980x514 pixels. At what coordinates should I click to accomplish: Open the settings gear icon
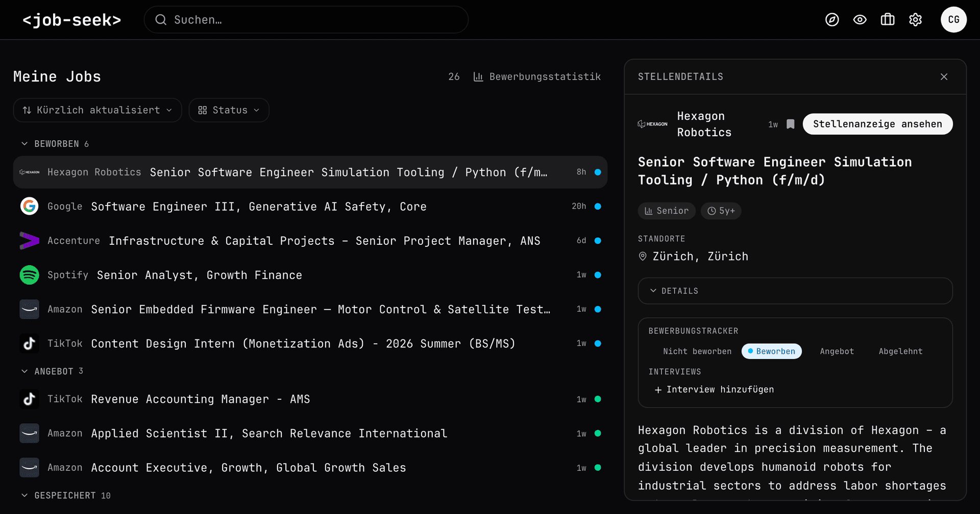(x=916, y=20)
